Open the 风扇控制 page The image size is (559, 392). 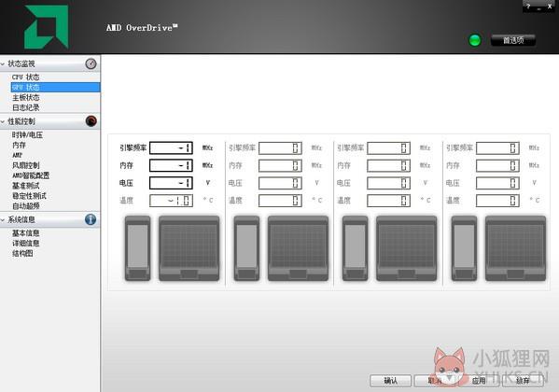(26, 165)
